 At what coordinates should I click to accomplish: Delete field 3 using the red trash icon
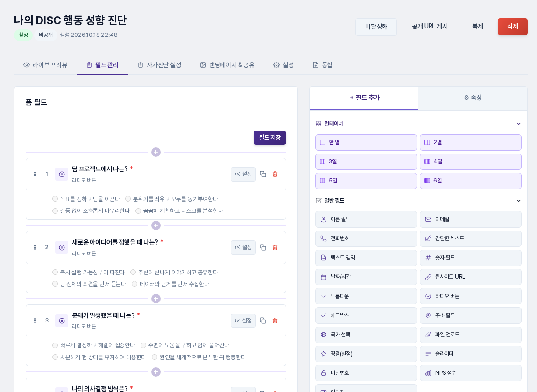(275, 321)
